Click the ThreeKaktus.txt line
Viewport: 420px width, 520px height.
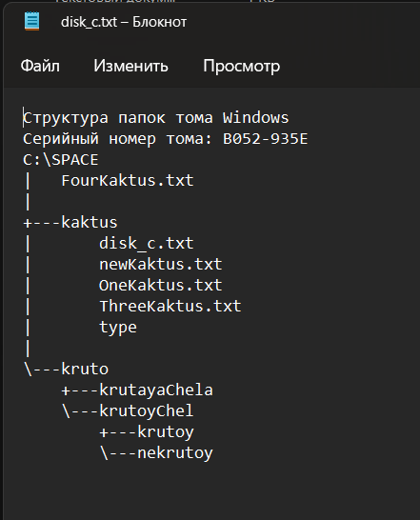tap(170, 306)
